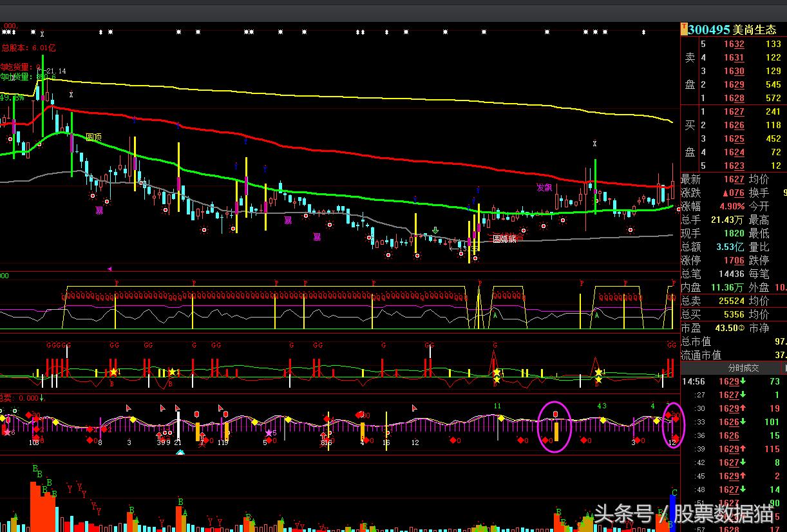787x532 pixels.
Task: Select stock code 300495 美尚生态 title
Action: (732, 30)
